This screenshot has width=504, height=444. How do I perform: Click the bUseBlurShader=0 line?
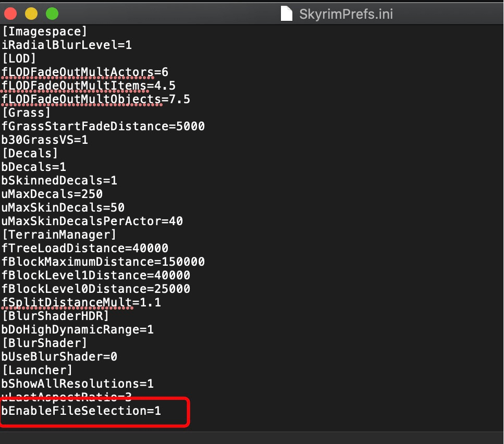59,356
